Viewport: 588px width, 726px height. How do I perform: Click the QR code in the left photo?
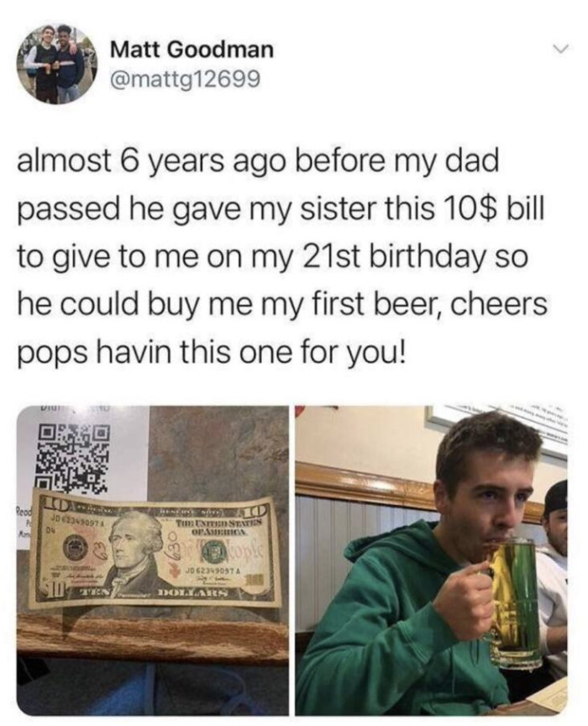(73, 458)
